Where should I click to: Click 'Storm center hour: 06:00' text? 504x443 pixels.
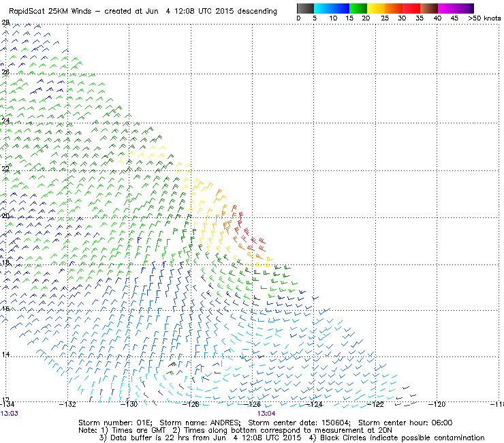405,423
